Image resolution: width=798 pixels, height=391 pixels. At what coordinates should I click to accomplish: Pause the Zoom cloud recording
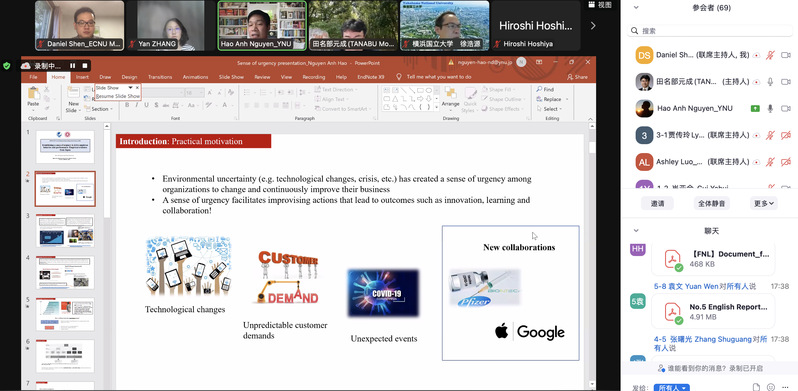tap(72, 66)
